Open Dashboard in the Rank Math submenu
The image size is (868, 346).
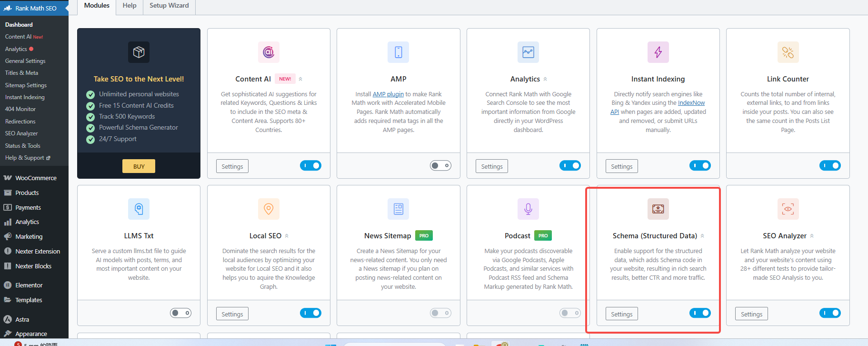coord(19,25)
